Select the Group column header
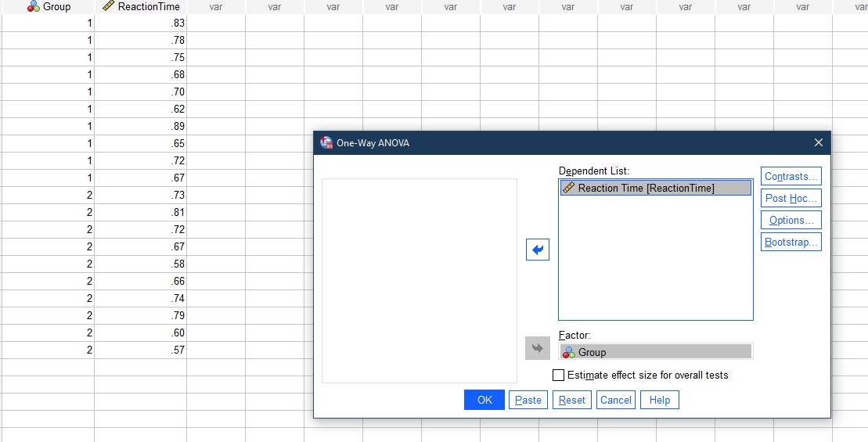 (48, 6)
